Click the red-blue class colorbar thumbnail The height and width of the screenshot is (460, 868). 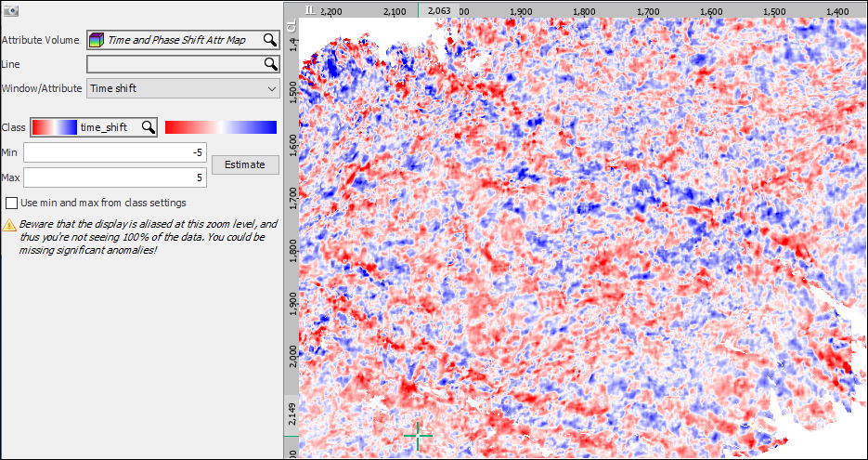pos(54,127)
